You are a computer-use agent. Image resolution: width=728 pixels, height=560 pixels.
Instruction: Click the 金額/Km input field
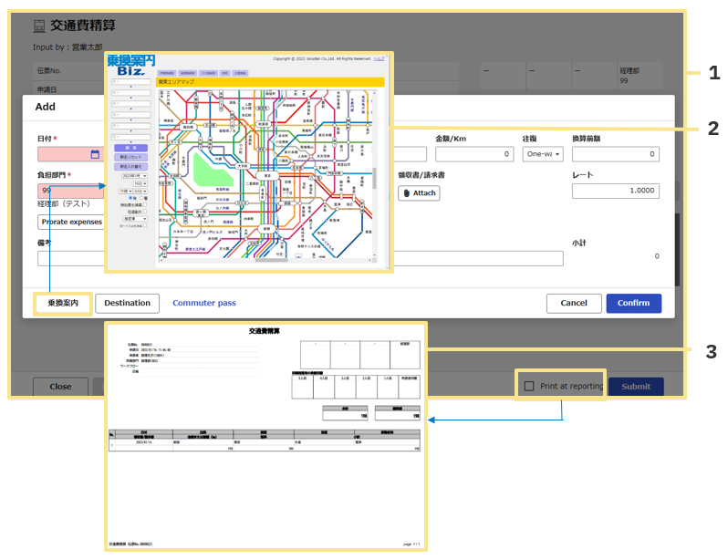pyautogui.click(x=474, y=154)
